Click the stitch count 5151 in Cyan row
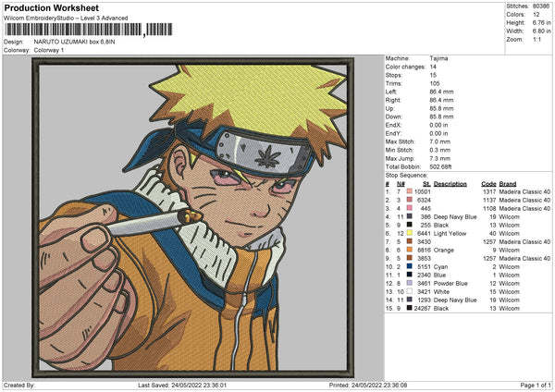This screenshot has width=555, height=392. pos(424,267)
